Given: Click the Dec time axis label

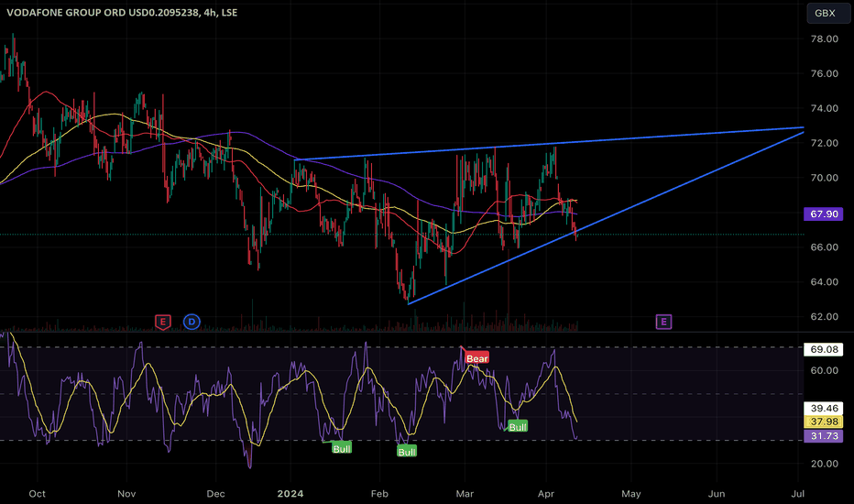Looking at the screenshot, I should 215,494.
